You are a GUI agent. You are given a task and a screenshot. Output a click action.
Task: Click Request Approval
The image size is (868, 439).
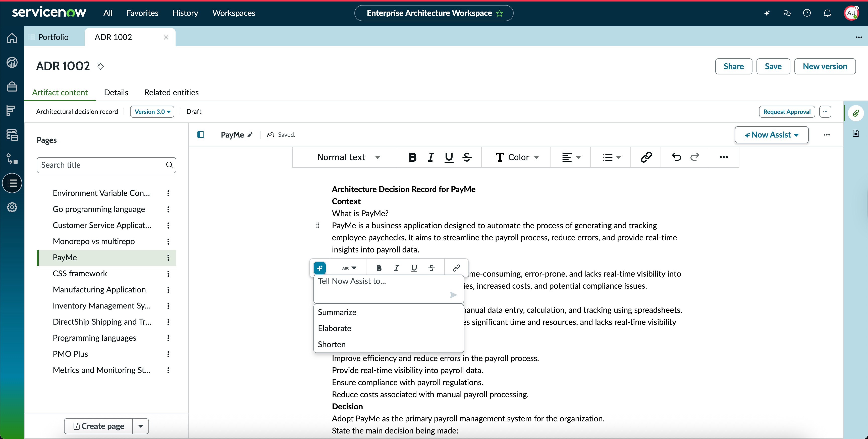click(787, 112)
